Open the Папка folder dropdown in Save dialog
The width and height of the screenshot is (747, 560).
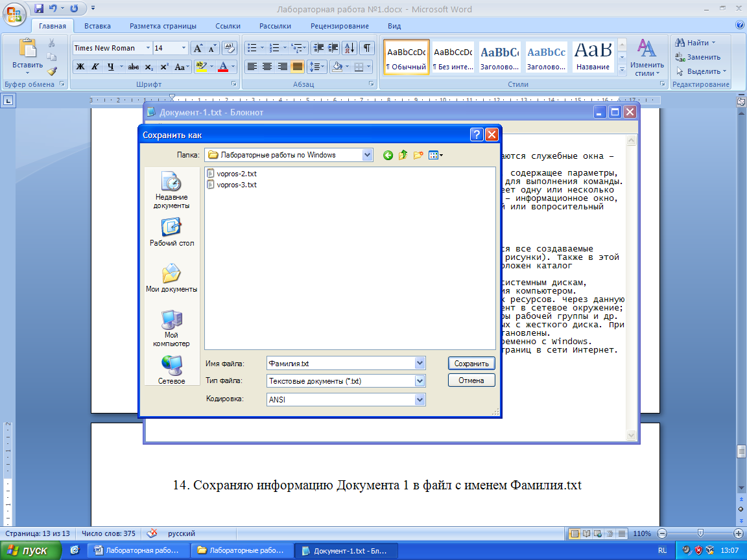pos(367,155)
